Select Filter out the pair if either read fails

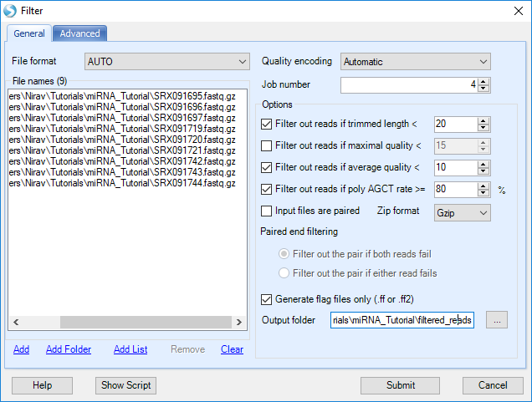(284, 272)
